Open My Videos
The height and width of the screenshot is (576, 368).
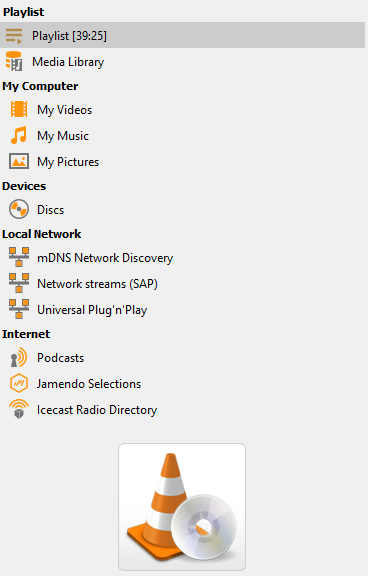tap(64, 110)
